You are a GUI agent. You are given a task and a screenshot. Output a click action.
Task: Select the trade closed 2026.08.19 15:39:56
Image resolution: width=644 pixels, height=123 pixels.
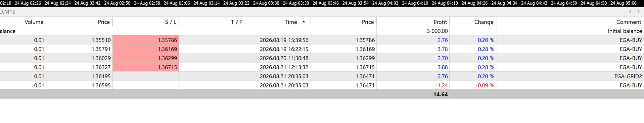point(322,40)
